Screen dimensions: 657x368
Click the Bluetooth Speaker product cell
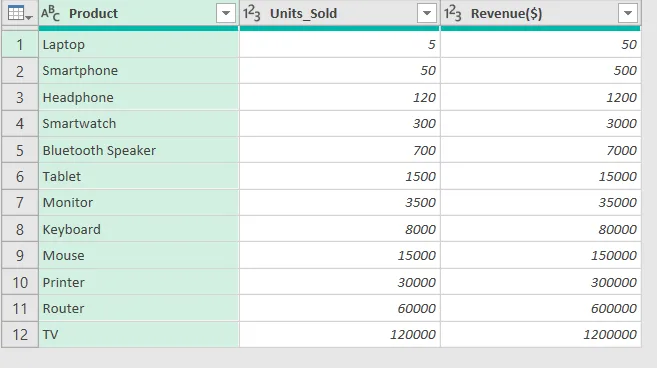(x=139, y=150)
